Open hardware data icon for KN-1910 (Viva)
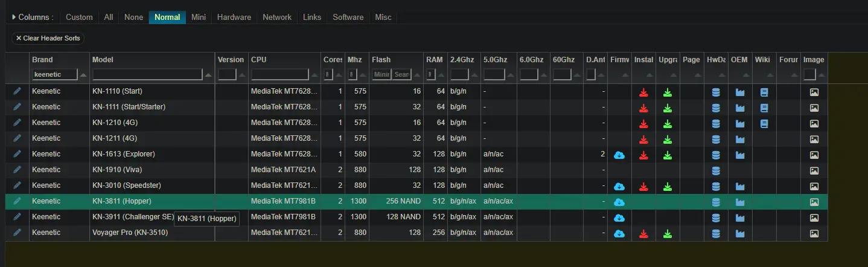 click(x=716, y=171)
